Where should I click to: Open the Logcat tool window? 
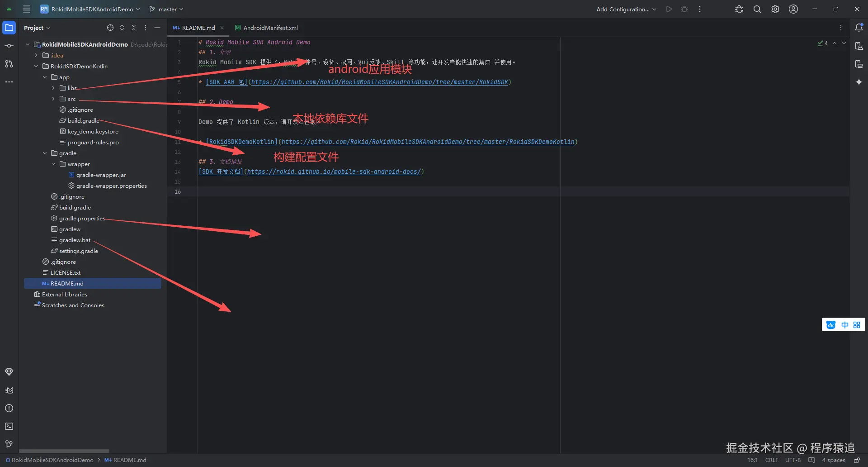(x=9, y=390)
